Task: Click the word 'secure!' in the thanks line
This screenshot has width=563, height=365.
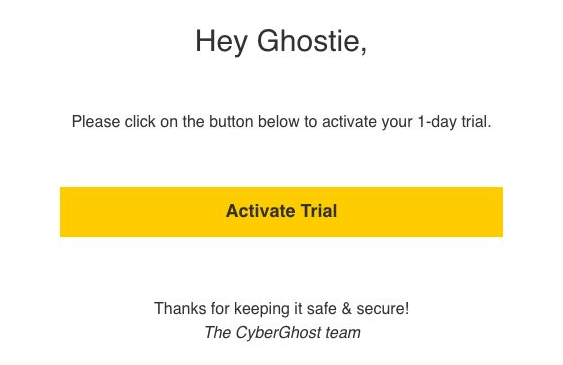Action: tap(382, 309)
